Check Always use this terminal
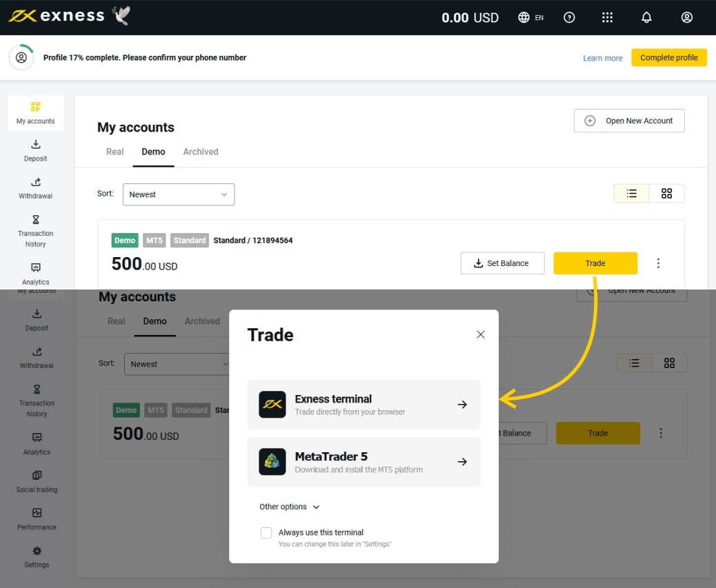This screenshot has width=716, height=588. pyautogui.click(x=266, y=533)
